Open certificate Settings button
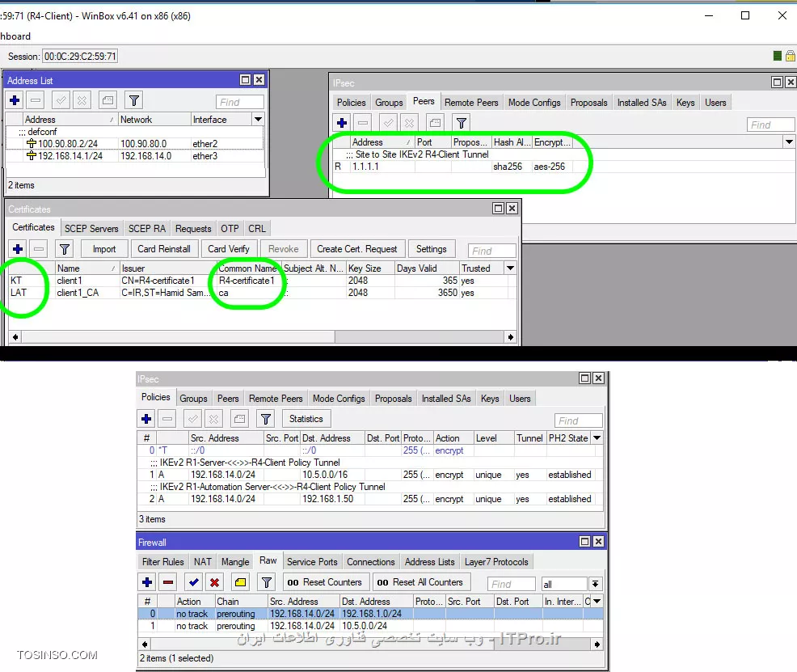This screenshot has width=797, height=672. (x=431, y=249)
